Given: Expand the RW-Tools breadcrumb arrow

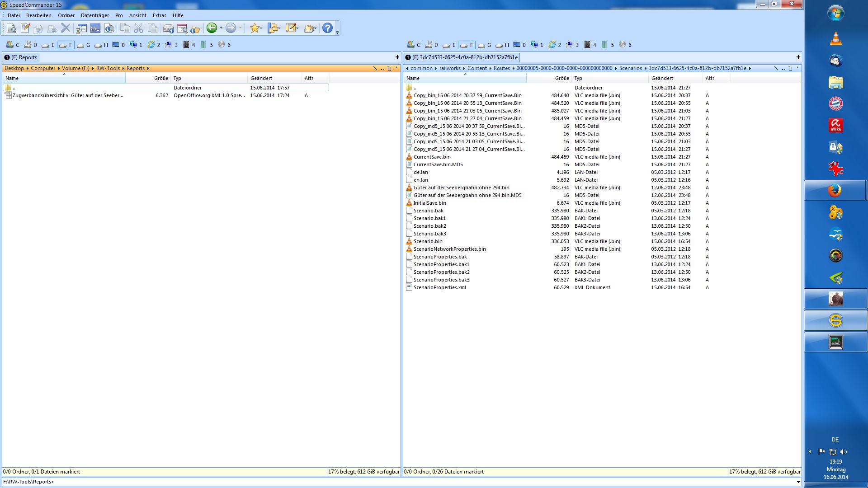Looking at the screenshot, I should click(123, 68).
